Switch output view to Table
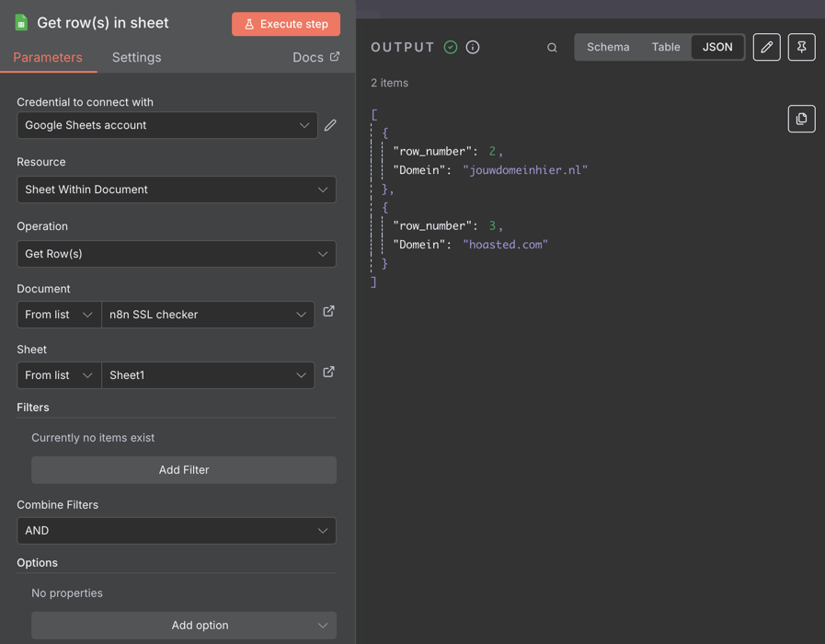 666,47
